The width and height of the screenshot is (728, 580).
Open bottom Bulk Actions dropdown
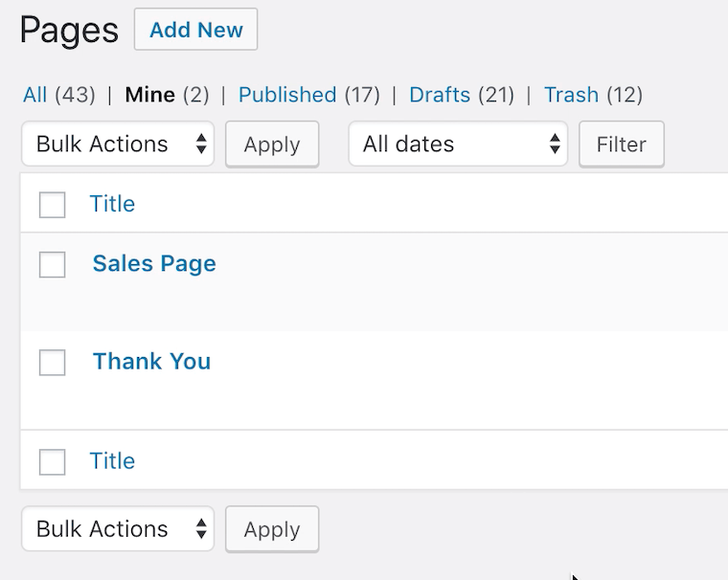pos(118,529)
